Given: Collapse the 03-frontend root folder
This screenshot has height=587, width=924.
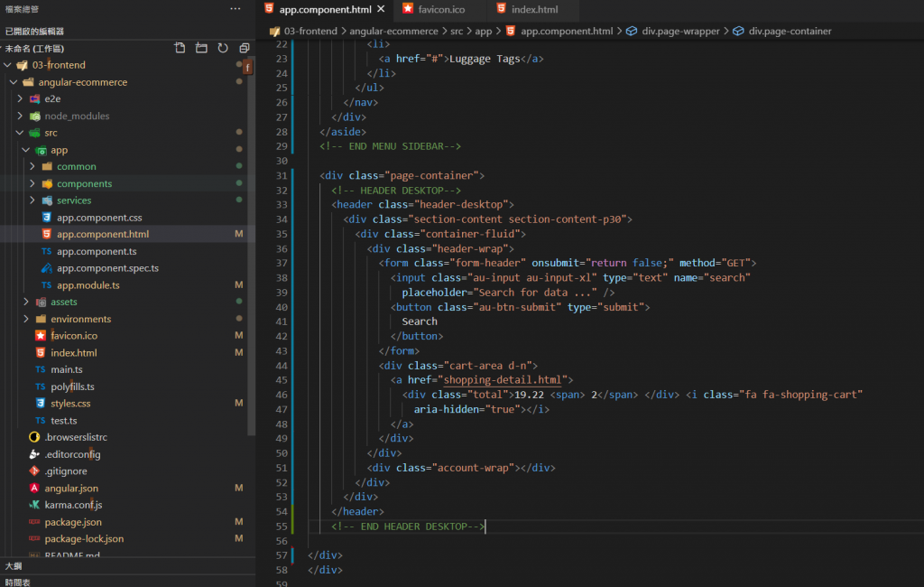Looking at the screenshot, I should point(7,65).
